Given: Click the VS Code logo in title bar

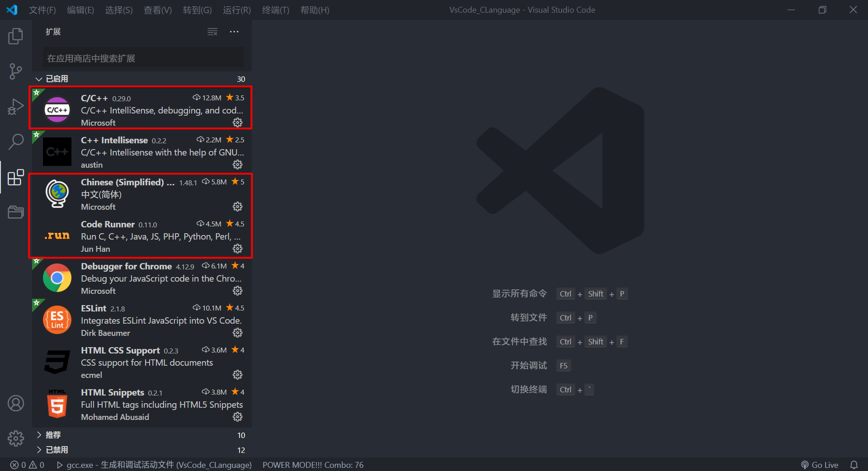Looking at the screenshot, I should (12, 9).
